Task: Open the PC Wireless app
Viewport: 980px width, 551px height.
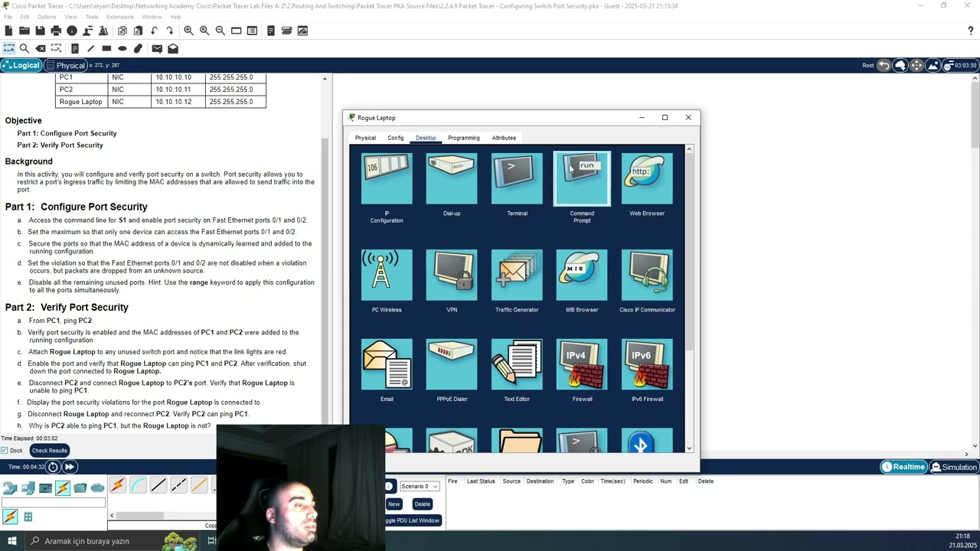Action: (x=387, y=275)
